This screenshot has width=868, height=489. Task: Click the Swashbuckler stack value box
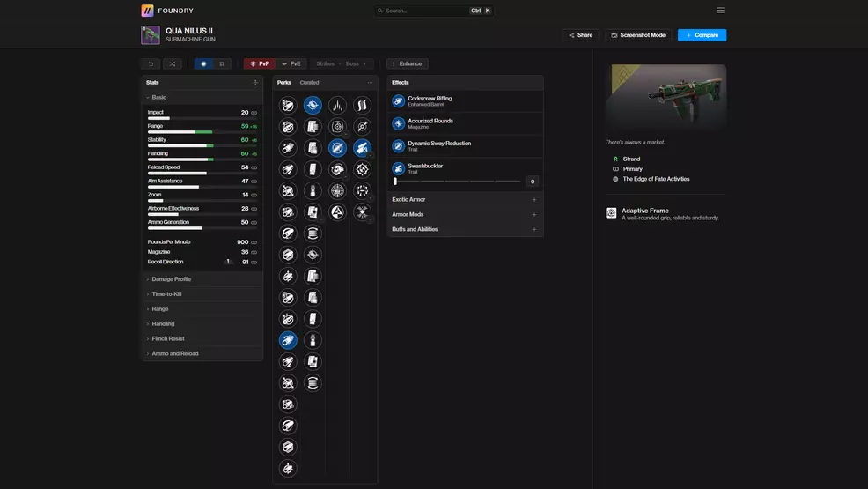coord(533,182)
